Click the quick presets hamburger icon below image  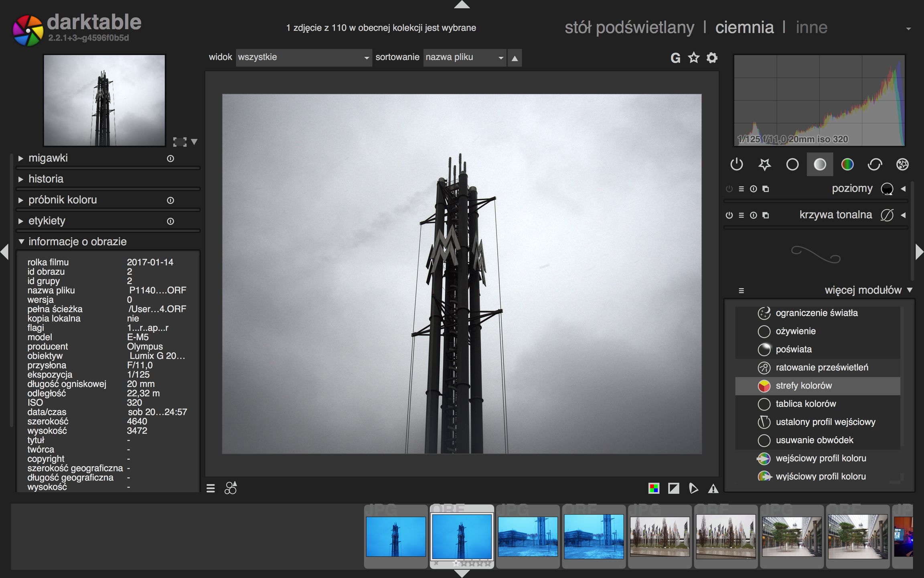(211, 488)
